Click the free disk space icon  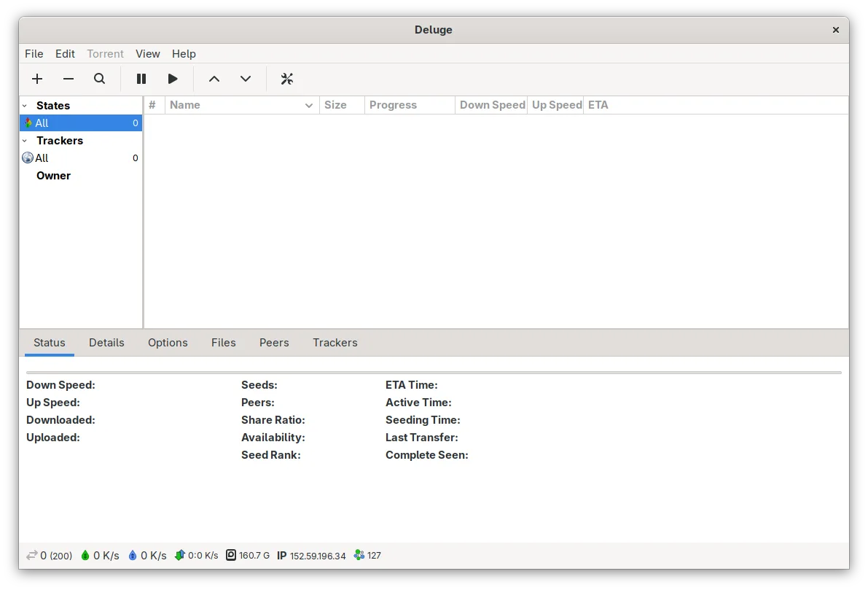coord(231,555)
